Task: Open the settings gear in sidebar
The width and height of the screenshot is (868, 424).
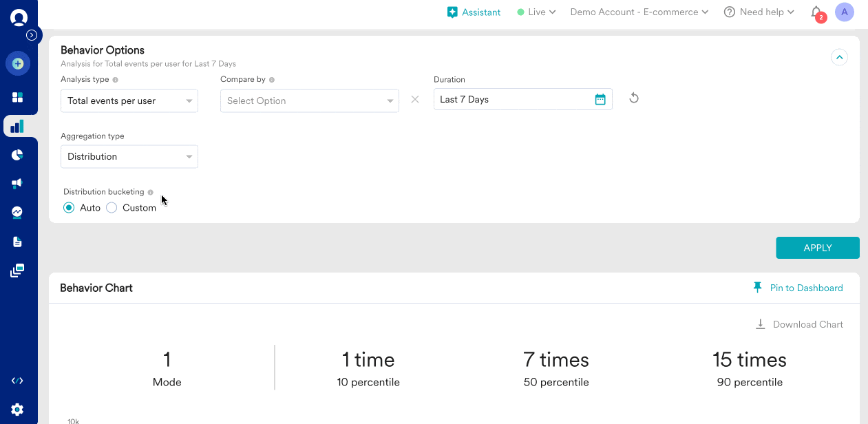Action: [18, 410]
